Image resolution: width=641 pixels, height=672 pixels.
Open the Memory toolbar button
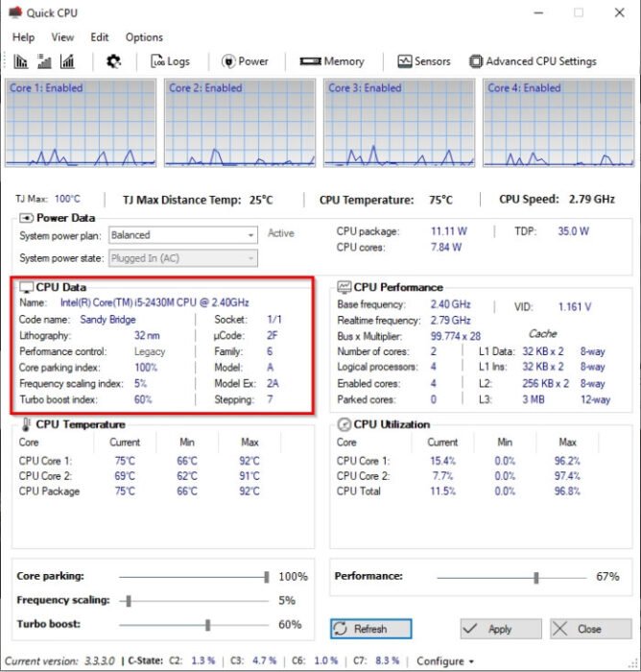point(332,61)
